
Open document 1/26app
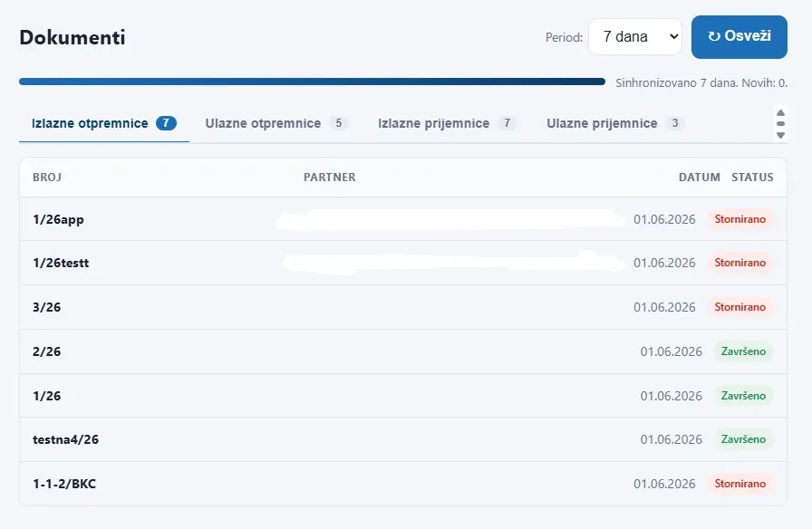[x=403, y=219]
